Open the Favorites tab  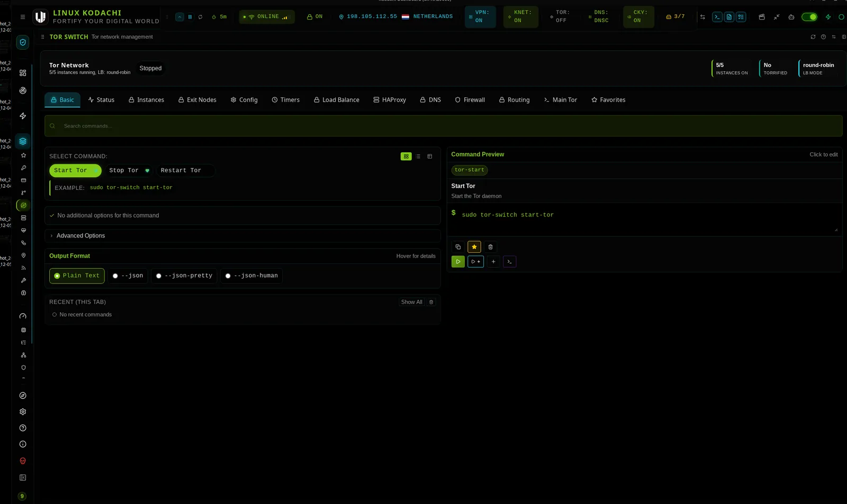pyautogui.click(x=608, y=100)
